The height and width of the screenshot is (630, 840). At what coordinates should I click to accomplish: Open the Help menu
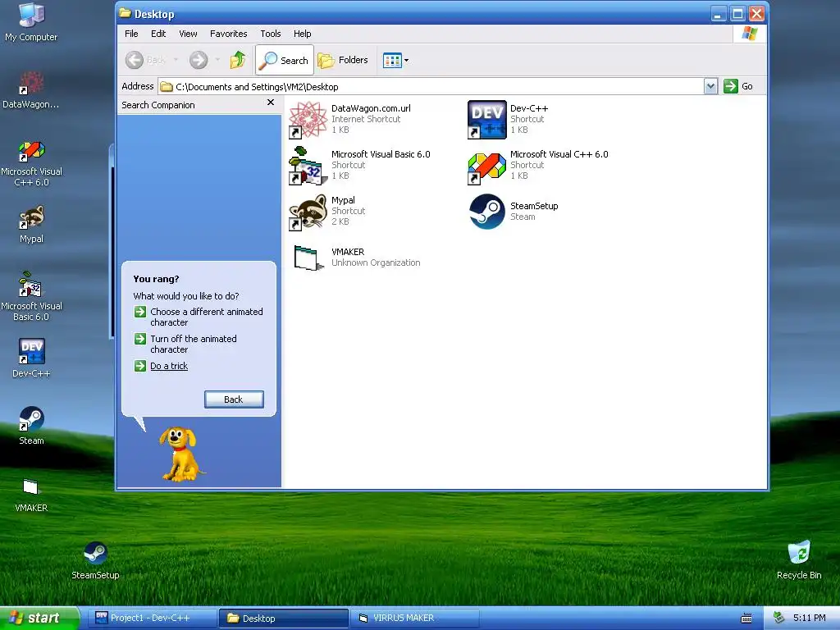(x=302, y=34)
